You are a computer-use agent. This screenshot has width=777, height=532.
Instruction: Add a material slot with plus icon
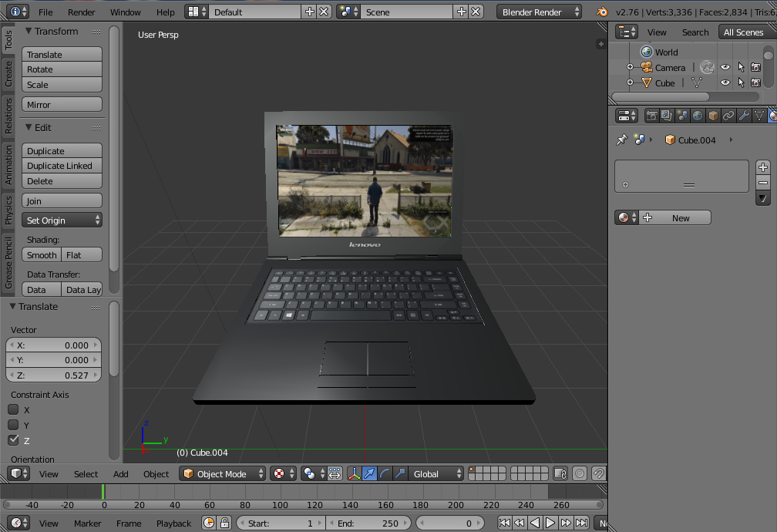pos(763,167)
